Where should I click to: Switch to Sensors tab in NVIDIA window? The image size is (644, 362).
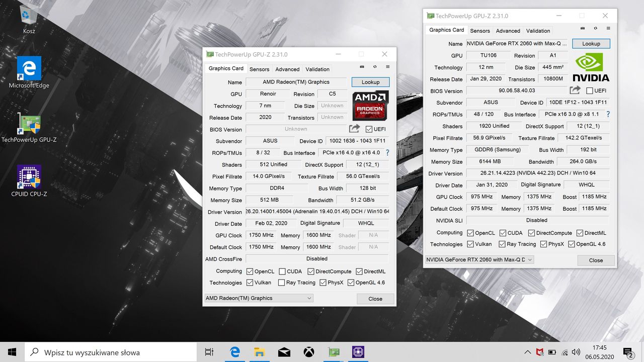click(480, 31)
